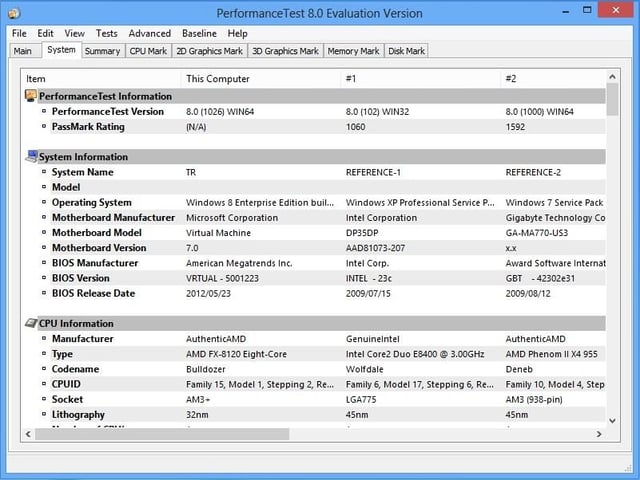Viewport: 640px width, 480px height.
Task: Click the 'American Megatrends Inc.' value
Action: point(239,263)
